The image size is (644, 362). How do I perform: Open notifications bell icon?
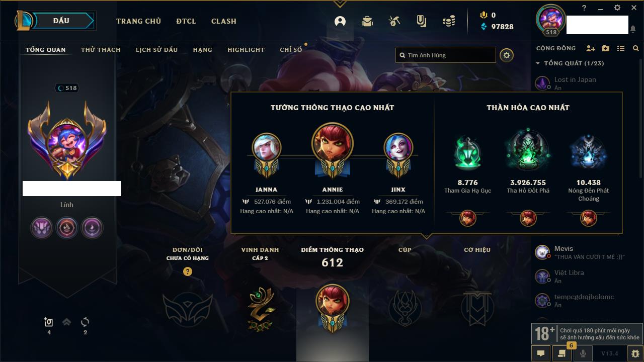pos(633,29)
